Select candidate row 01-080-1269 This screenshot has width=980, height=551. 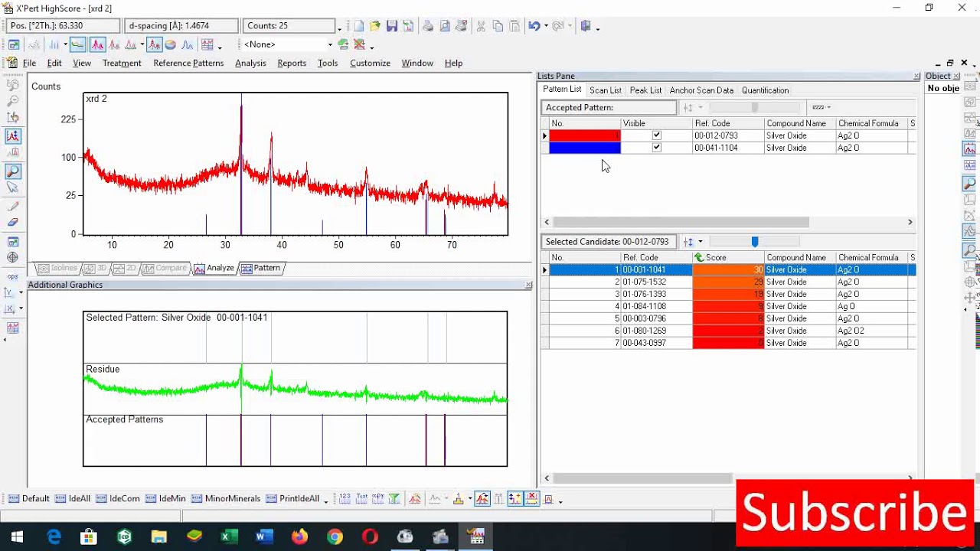[x=728, y=331]
